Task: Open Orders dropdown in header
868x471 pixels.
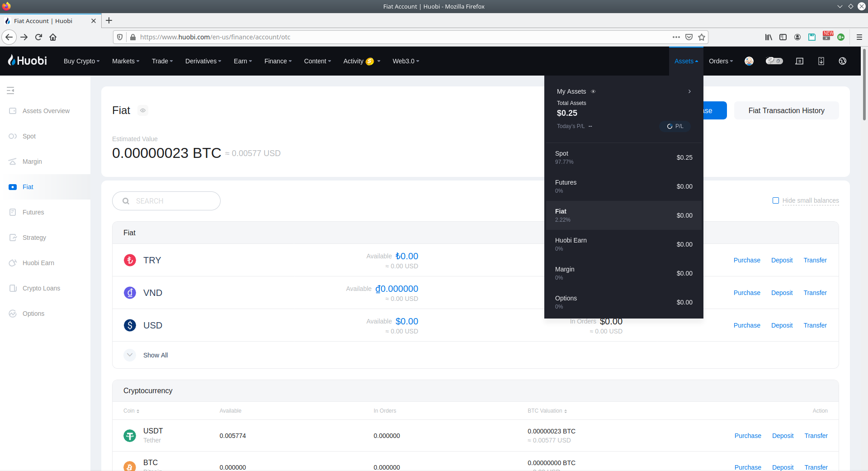Action: (x=721, y=61)
